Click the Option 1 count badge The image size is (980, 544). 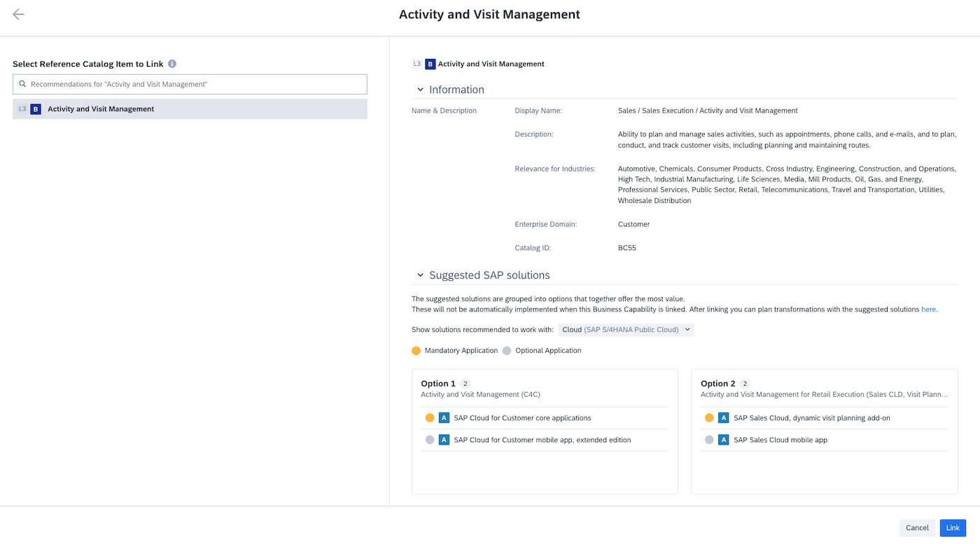[465, 384]
